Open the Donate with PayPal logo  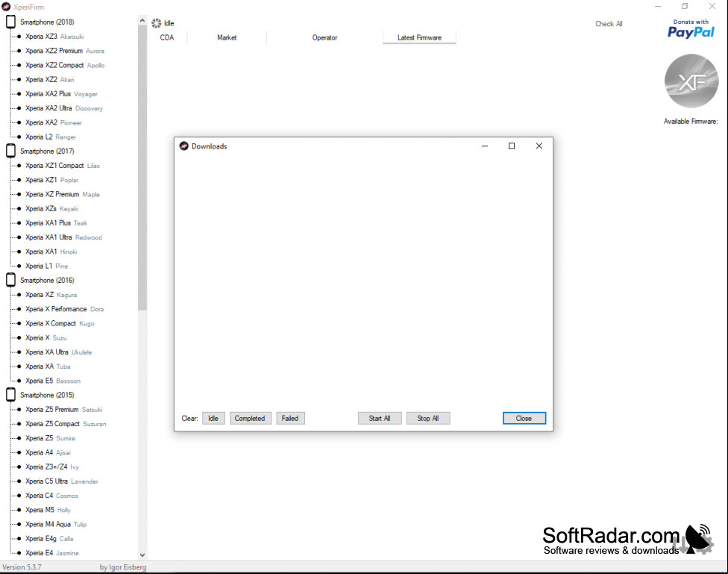click(691, 29)
